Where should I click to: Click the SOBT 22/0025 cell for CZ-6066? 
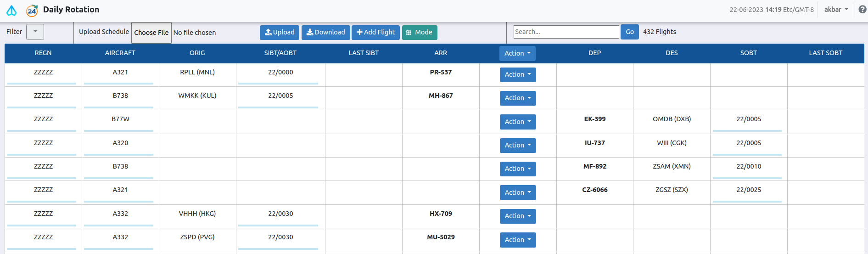click(748, 190)
